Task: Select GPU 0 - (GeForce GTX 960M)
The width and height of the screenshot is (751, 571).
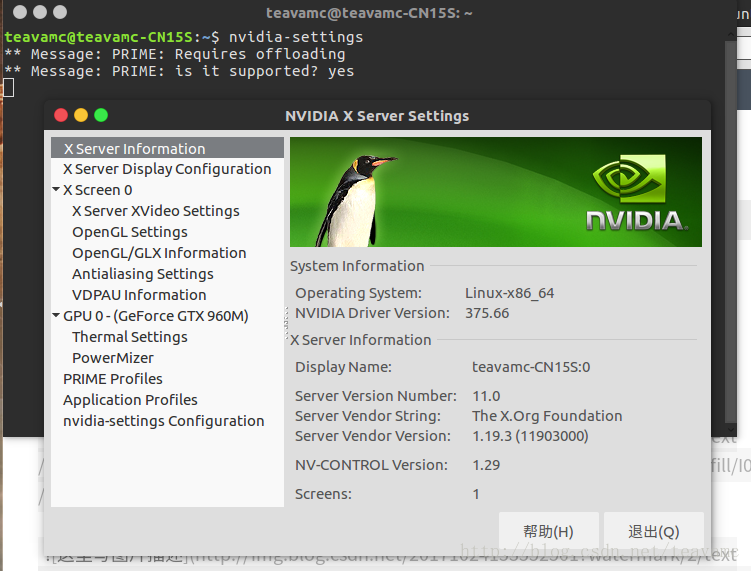Action: pyautogui.click(x=156, y=316)
